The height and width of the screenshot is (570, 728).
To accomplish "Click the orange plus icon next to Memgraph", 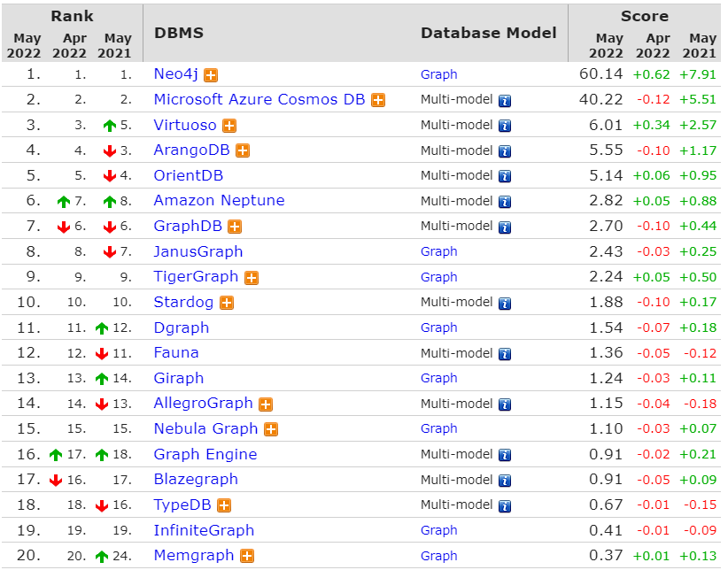I will click(247, 556).
